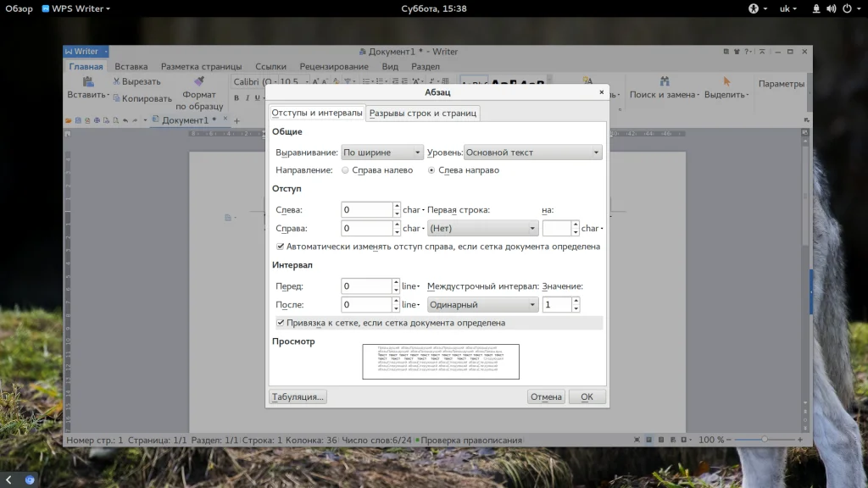Viewport: 868px width, 488px height.
Task: Click the Слева indent input field
Action: (366, 209)
